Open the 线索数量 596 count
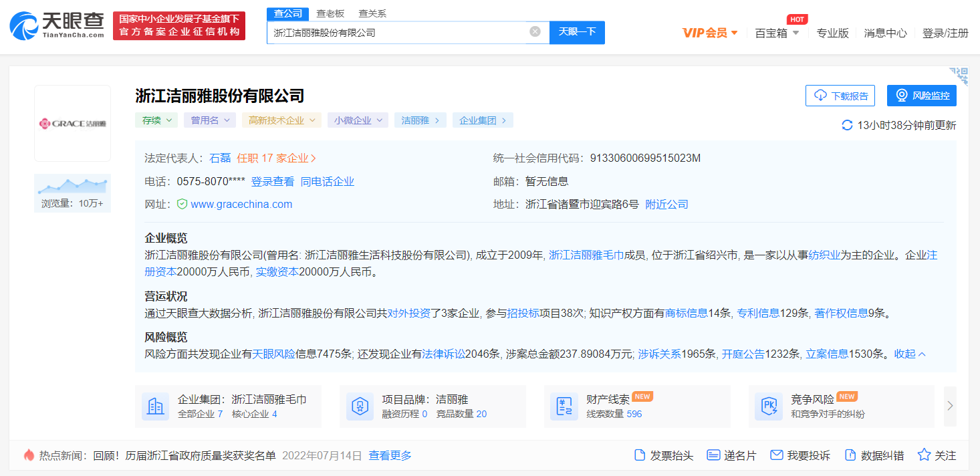The image size is (980, 476). click(x=614, y=414)
